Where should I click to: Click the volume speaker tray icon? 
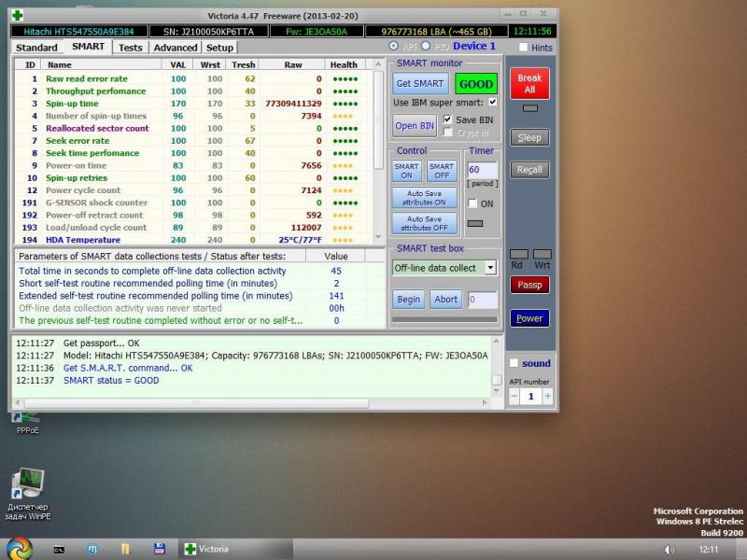click(x=669, y=550)
